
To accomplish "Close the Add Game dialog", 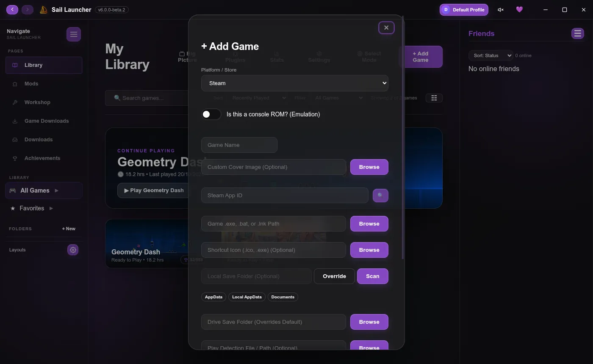I will tap(386, 28).
